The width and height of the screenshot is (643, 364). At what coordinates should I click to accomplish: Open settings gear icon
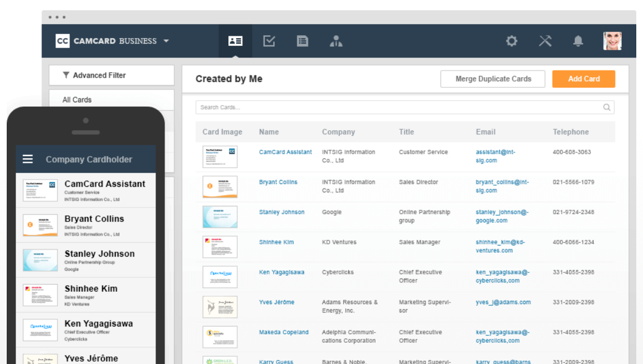[511, 41]
